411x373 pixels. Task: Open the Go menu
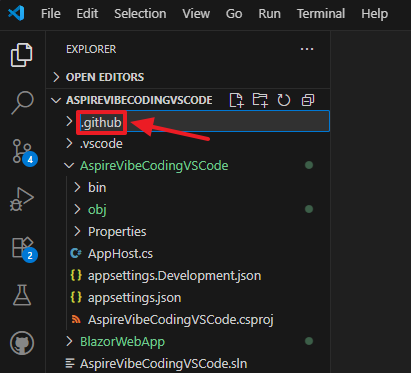[x=234, y=14]
